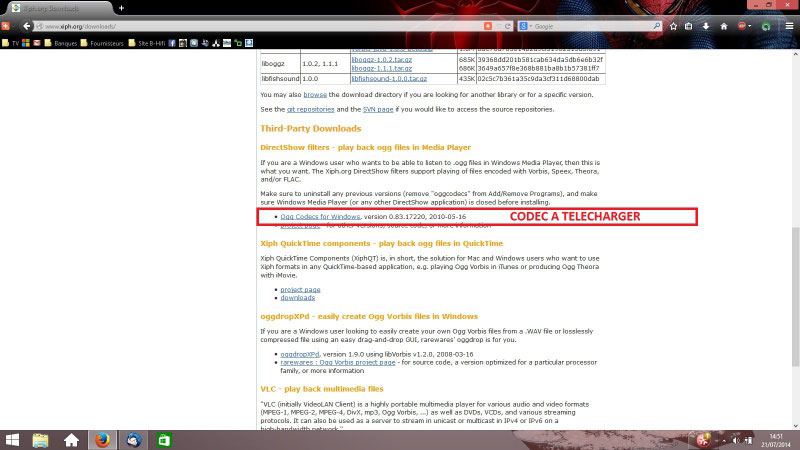Click the green circular addon icon
The image size is (800, 450).
tap(766, 27)
